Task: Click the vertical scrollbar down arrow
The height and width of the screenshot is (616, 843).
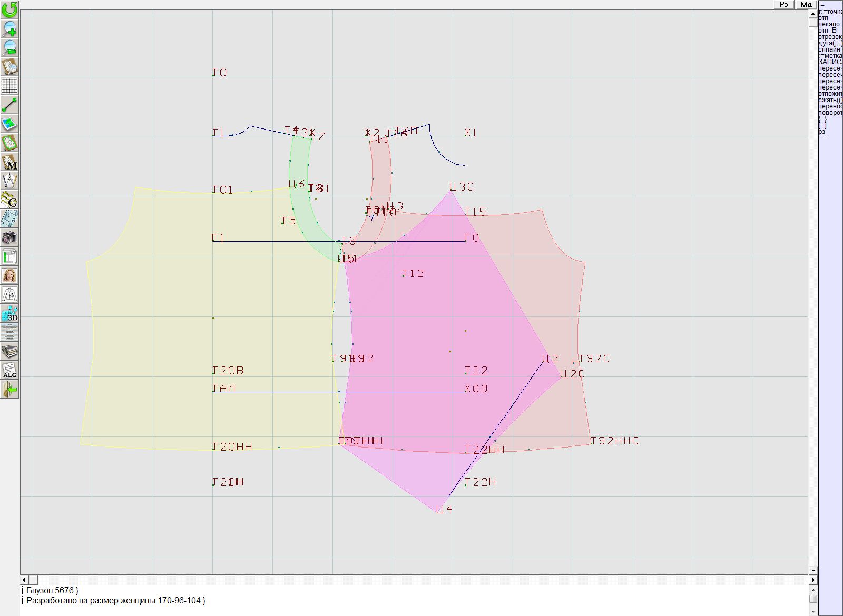Action: 813,570
